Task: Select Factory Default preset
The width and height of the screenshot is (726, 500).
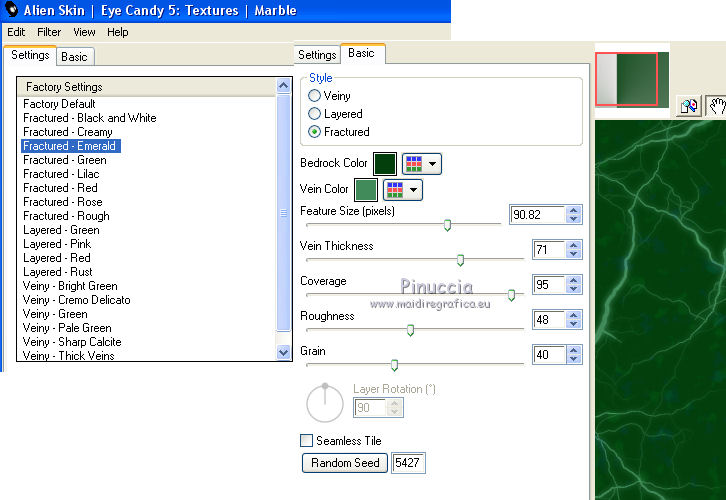Action: point(59,104)
